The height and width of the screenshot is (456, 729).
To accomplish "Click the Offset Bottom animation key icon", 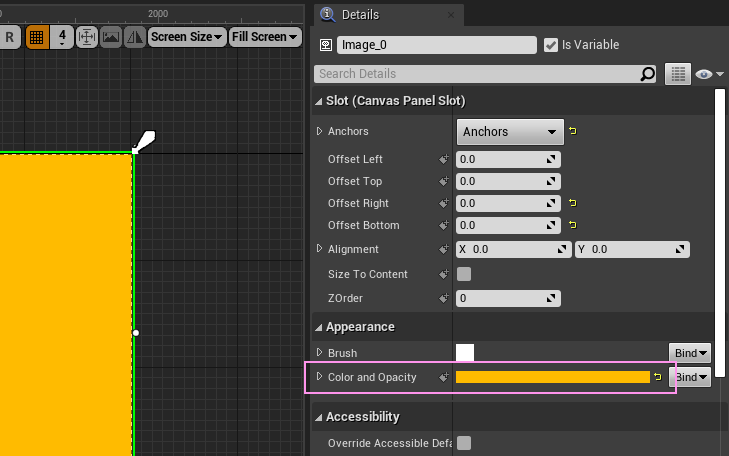I will coord(444,225).
